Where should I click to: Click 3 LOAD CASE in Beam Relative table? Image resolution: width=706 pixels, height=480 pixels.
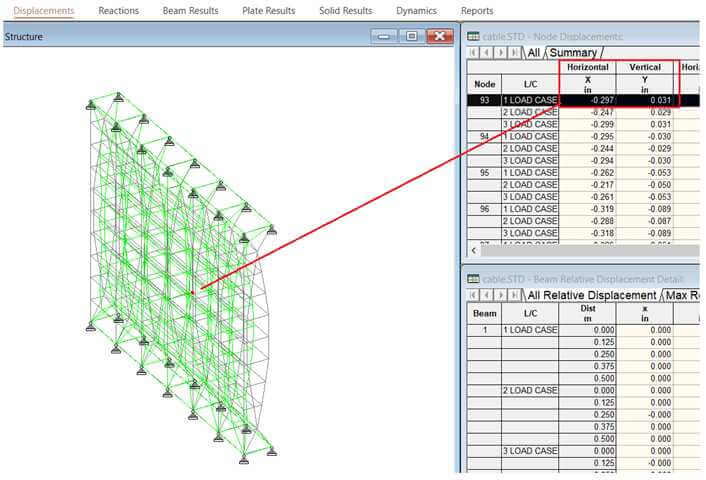pyautogui.click(x=530, y=451)
